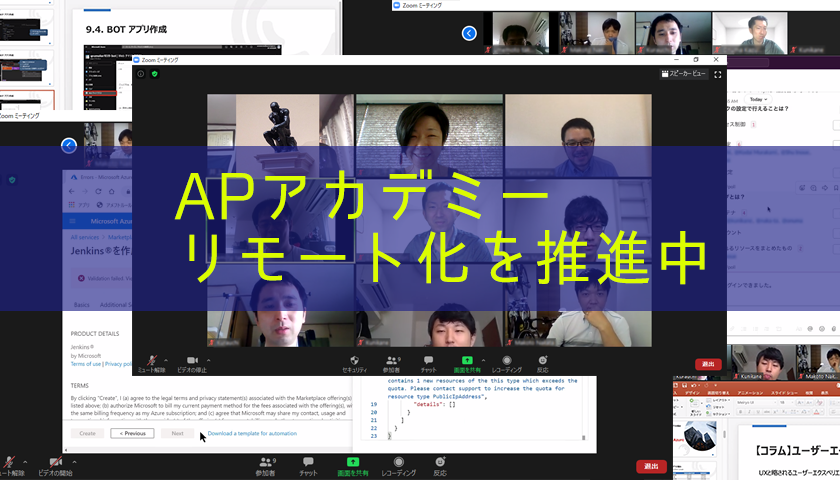Screen dimensions: 840x480
Task: Click the red leave button in the bottom toolbar
Action: (651, 466)
